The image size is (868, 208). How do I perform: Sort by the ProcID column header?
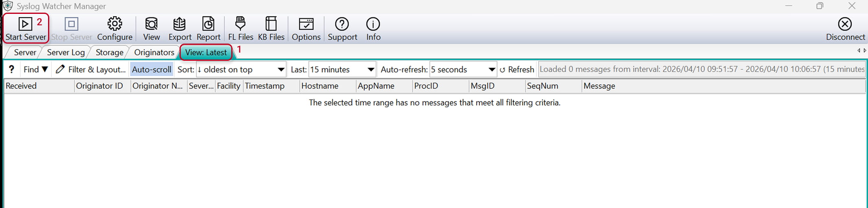point(441,86)
